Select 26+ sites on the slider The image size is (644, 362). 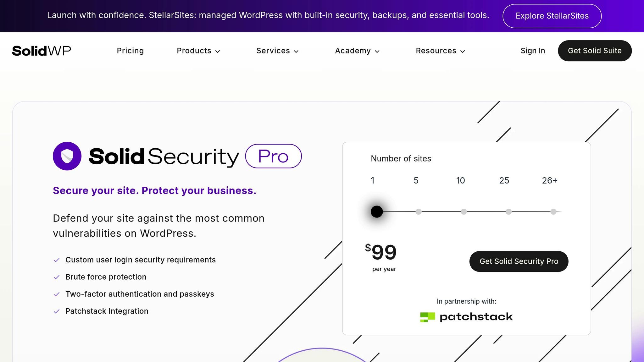553,211
